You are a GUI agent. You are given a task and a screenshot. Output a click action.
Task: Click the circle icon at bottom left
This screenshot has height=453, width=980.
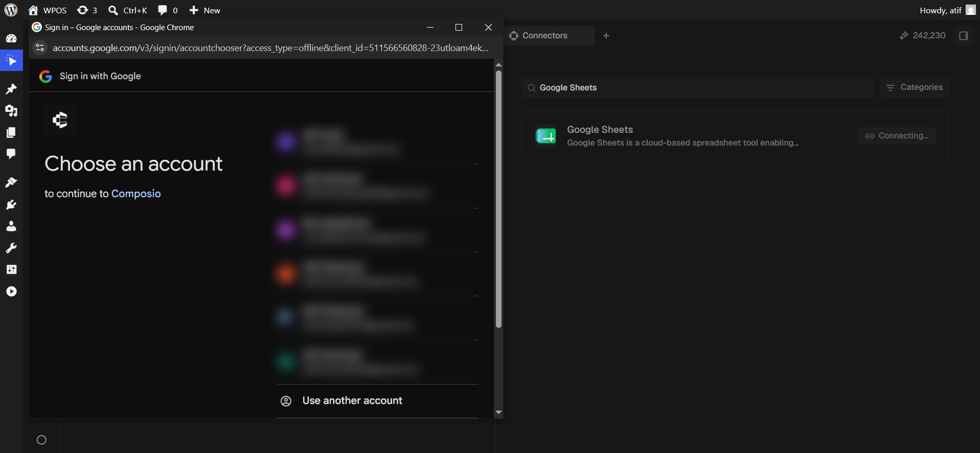coord(42,440)
